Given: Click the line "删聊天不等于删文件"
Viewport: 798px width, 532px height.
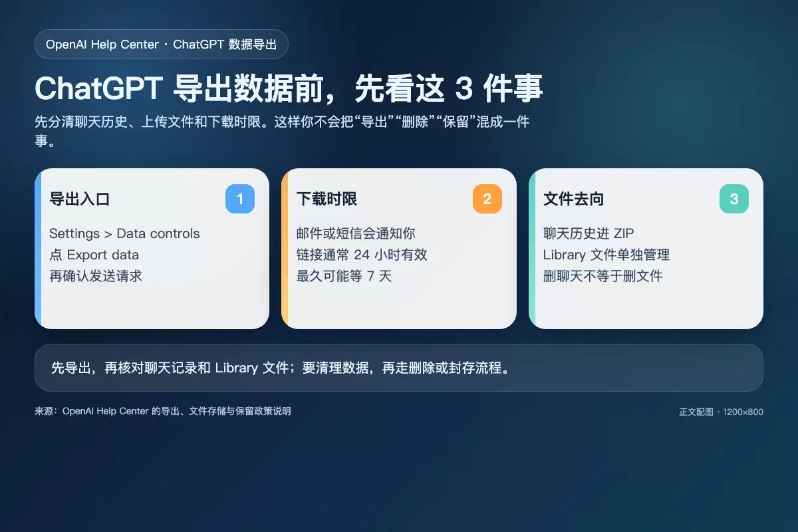Looking at the screenshot, I should (x=602, y=276).
